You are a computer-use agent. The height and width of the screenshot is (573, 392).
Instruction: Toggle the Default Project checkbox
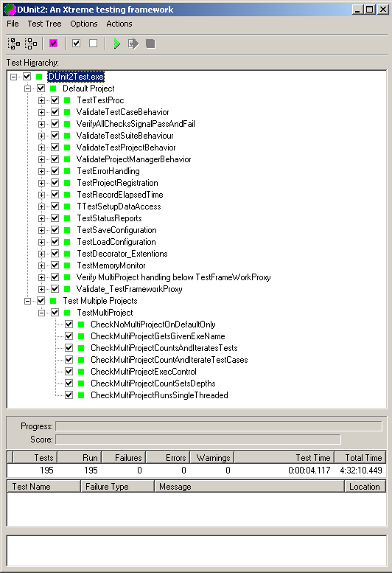coord(41,88)
